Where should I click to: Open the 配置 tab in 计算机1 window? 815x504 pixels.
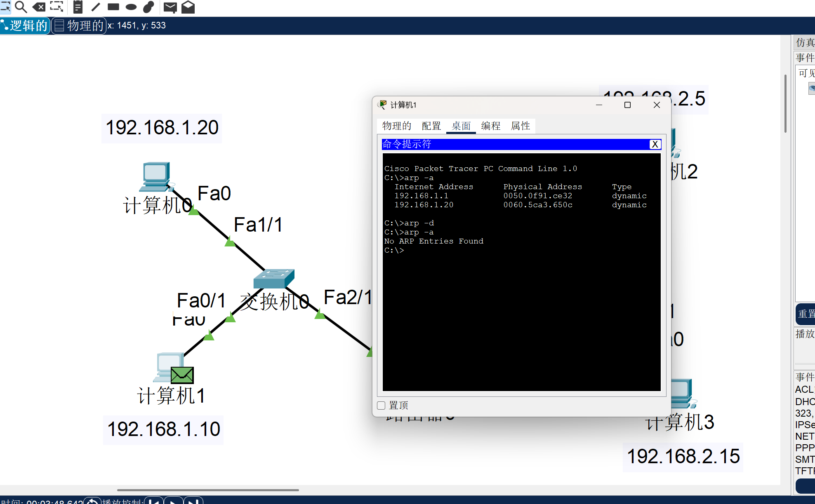431,126
